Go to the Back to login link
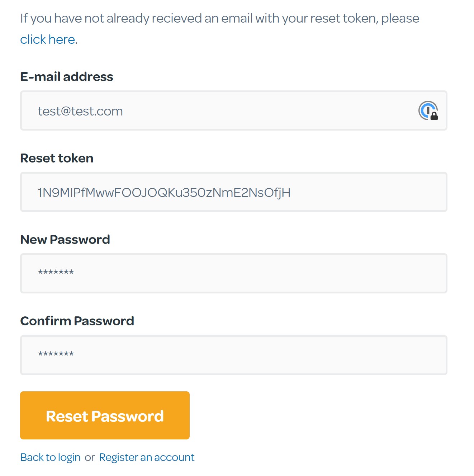The image size is (474, 476). (x=50, y=457)
